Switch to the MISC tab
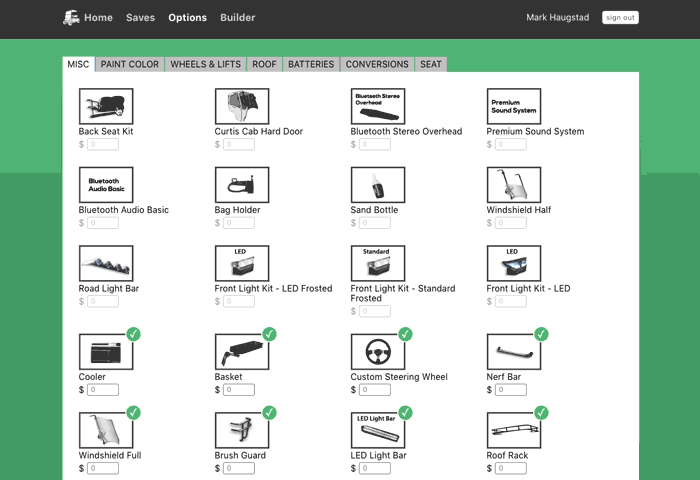 point(78,64)
